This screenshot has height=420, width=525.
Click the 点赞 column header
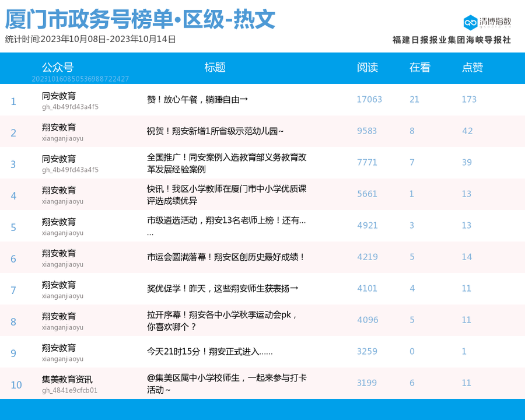point(473,67)
